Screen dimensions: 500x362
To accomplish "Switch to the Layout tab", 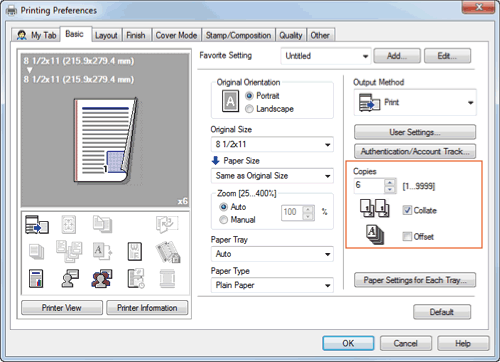I will (106, 35).
